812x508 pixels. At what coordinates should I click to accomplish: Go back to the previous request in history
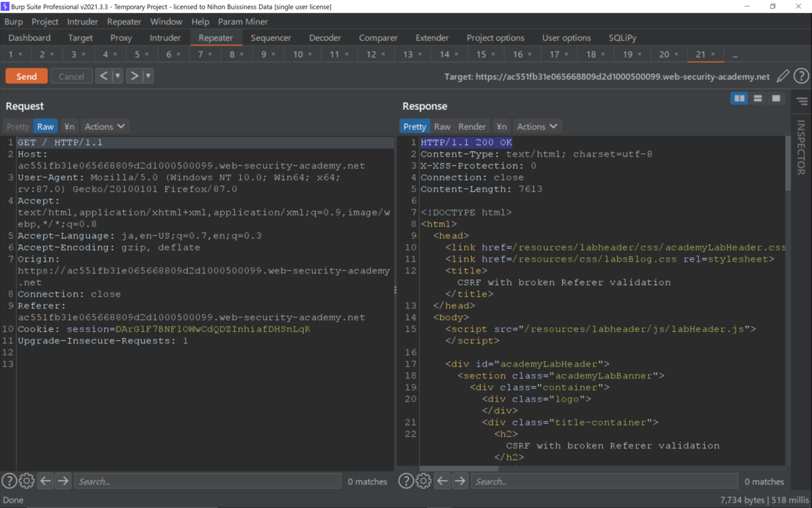[x=104, y=76]
